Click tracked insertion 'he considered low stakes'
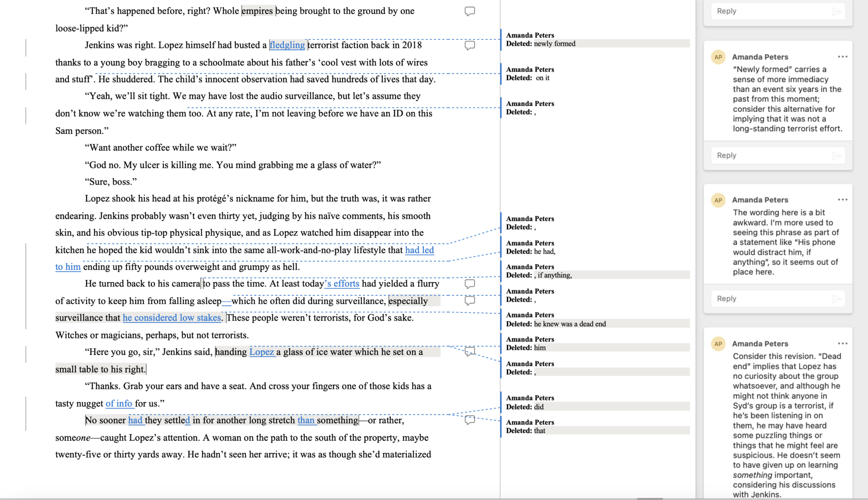Screen dimensions: 868x500 click(x=172, y=318)
